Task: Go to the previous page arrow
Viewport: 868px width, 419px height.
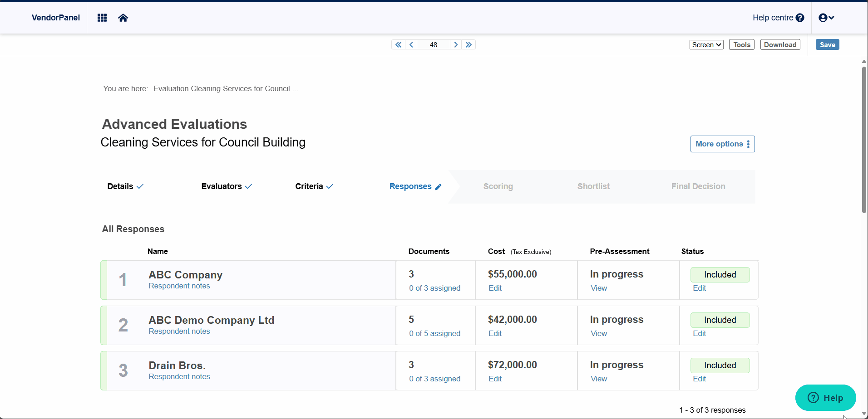Action: (411, 44)
